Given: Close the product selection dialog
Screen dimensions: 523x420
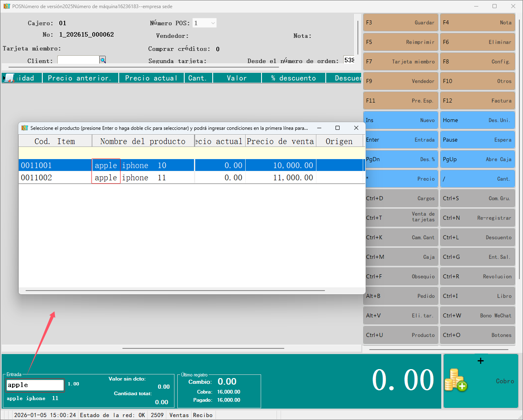Looking at the screenshot, I should point(356,128).
